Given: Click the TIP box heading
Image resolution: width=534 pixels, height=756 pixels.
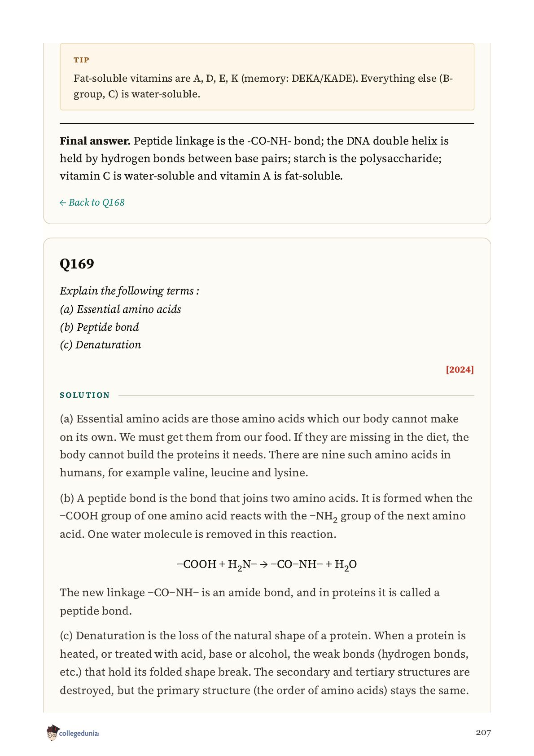Looking at the screenshot, I should [x=82, y=60].
